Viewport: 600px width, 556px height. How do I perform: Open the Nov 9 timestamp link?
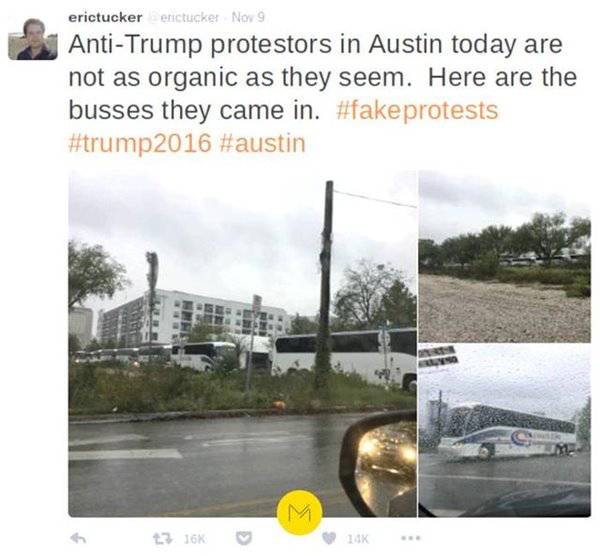pyautogui.click(x=248, y=18)
